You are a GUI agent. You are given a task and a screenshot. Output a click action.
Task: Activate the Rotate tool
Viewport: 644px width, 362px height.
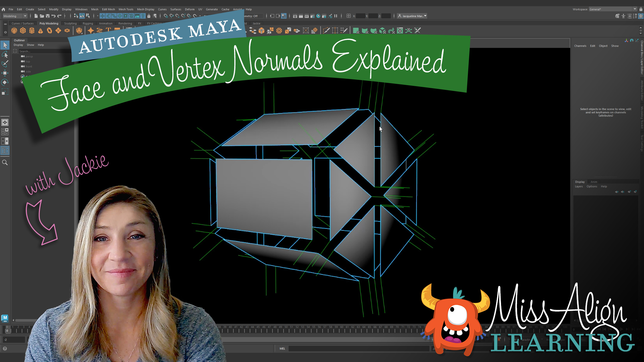pyautogui.click(x=5, y=82)
